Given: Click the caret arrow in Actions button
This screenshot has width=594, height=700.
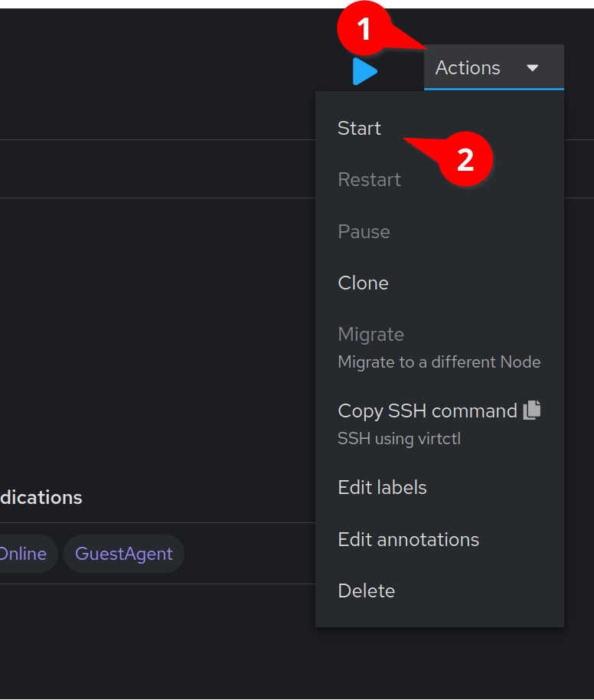Looking at the screenshot, I should pyautogui.click(x=533, y=68).
